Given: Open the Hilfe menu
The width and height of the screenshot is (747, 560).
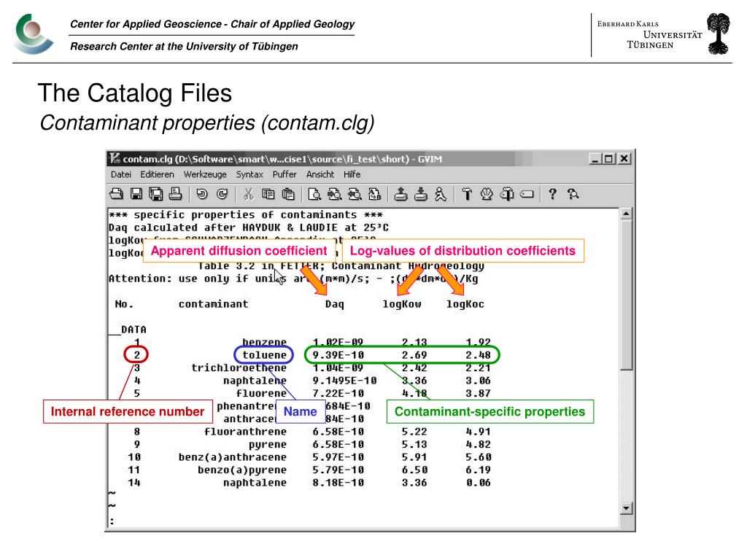Looking at the screenshot, I should click(352, 174).
